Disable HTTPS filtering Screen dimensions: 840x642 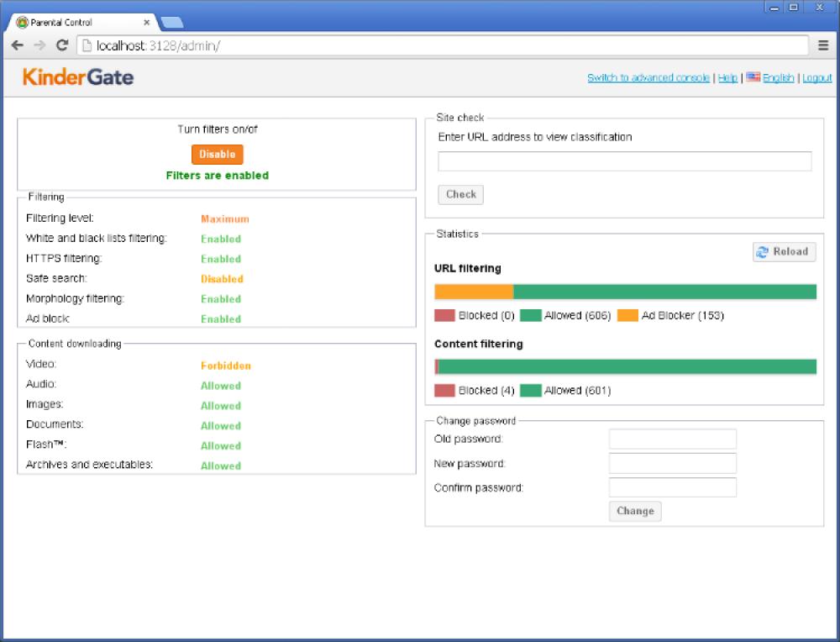pyautogui.click(x=221, y=259)
